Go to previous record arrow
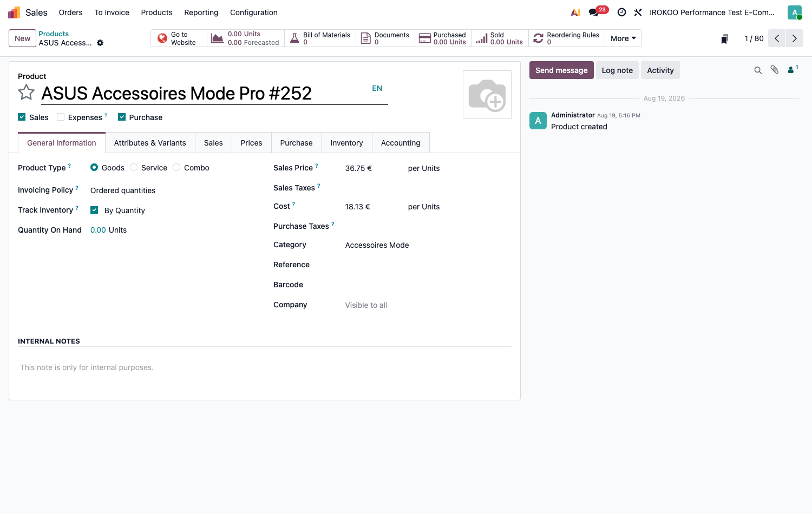This screenshot has width=812, height=514. point(777,38)
